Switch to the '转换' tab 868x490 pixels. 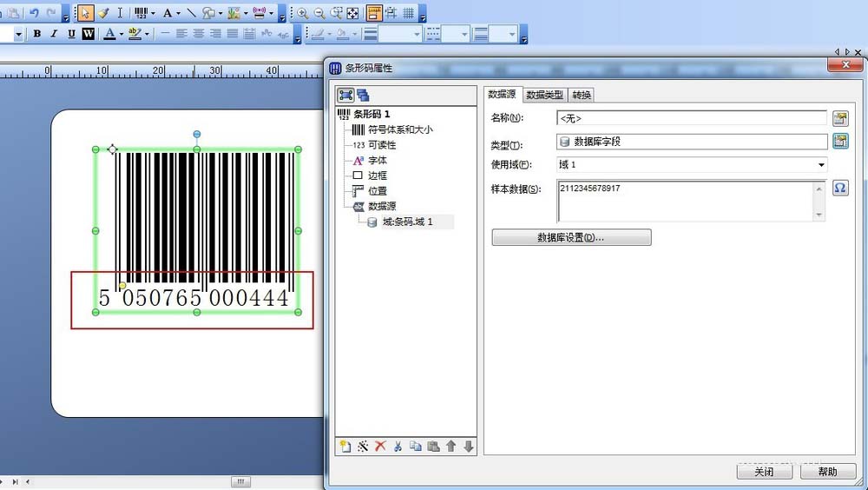[x=582, y=95]
